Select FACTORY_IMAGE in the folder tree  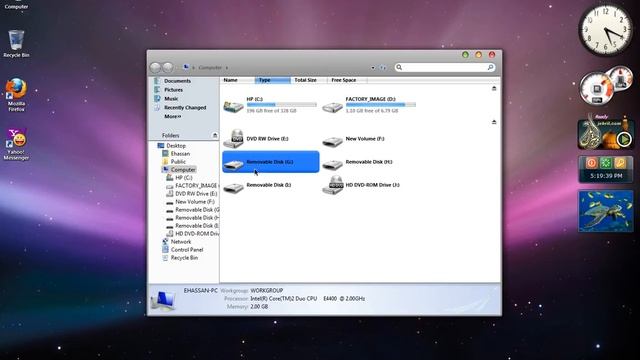196,186
